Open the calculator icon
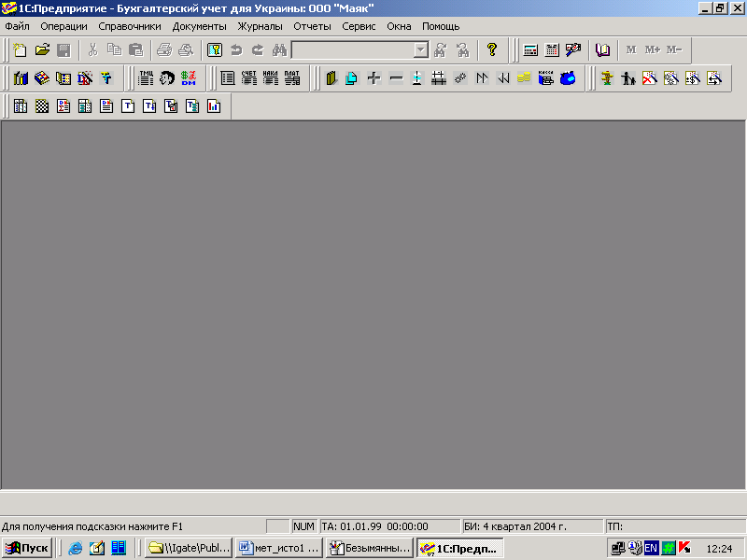 [x=530, y=50]
